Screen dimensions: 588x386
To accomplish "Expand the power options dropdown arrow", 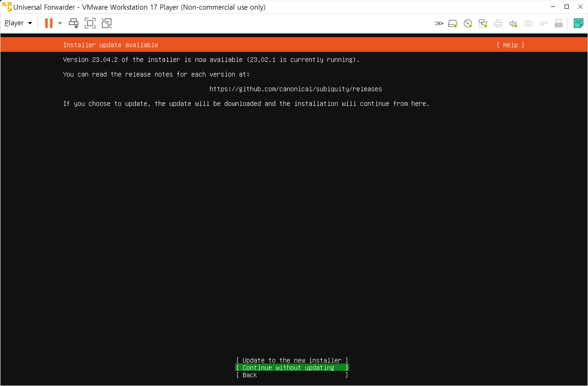I will point(60,23).
